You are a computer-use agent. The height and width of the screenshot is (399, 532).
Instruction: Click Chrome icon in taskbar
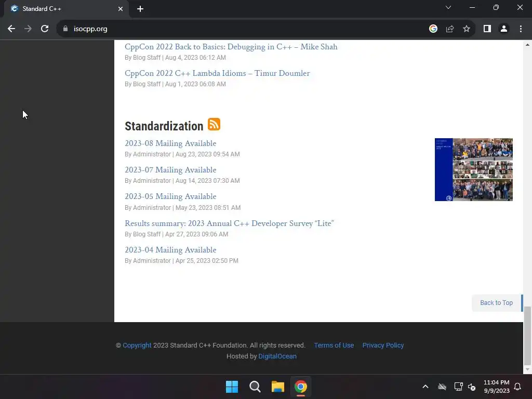[x=301, y=387]
